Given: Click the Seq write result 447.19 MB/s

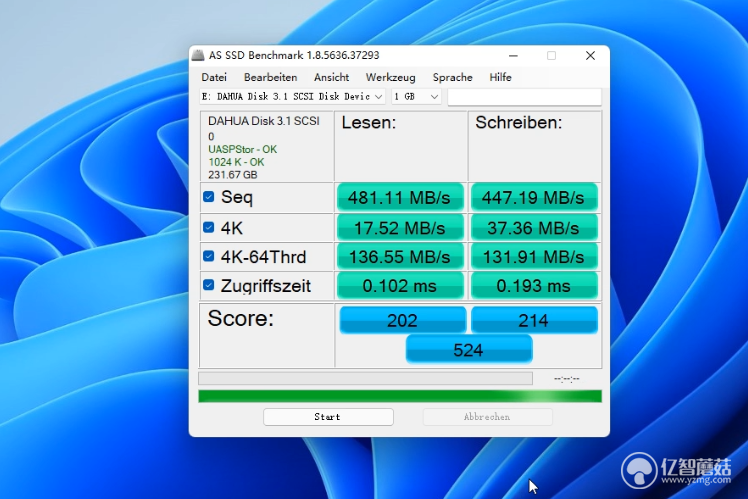Looking at the screenshot, I should [534, 197].
